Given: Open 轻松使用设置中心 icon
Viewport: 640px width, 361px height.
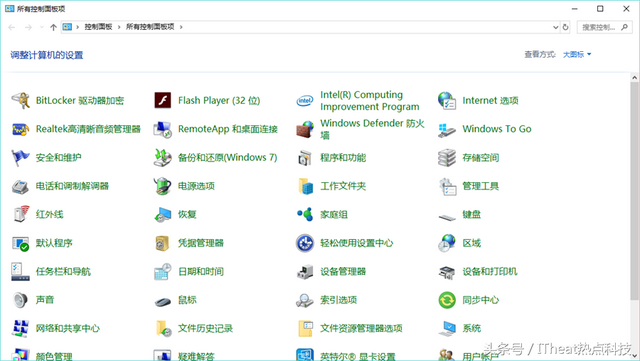Looking at the screenshot, I should pyautogui.click(x=304, y=243).
